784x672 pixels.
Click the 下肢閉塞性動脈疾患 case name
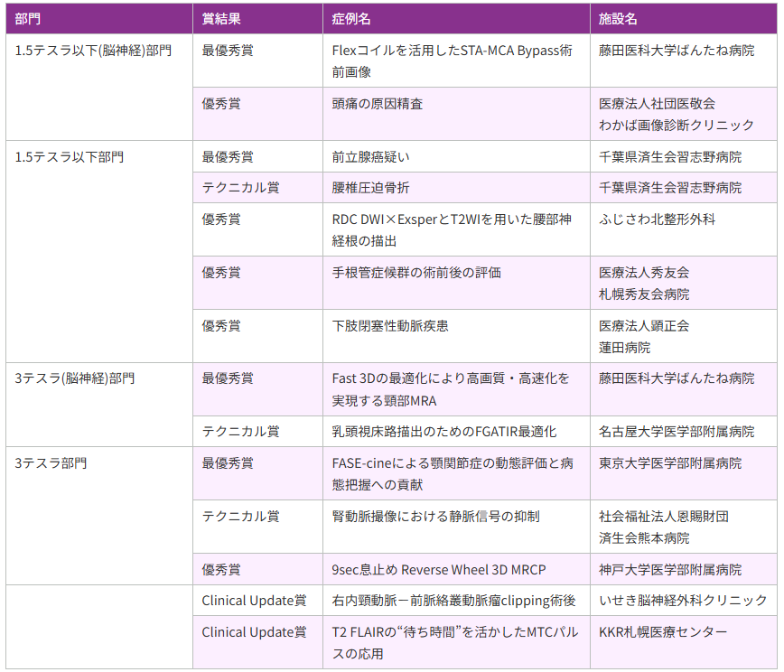coord(390,326)
